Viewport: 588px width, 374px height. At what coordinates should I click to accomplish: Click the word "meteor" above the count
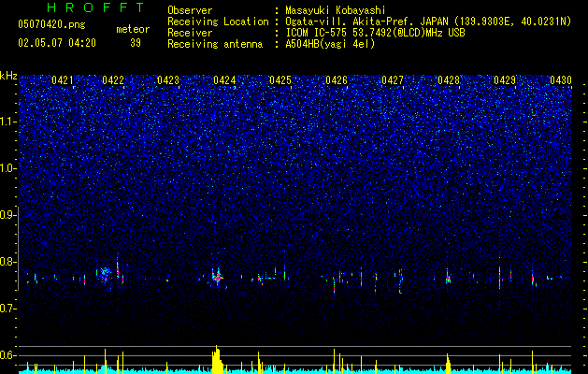tap(133, 29)
